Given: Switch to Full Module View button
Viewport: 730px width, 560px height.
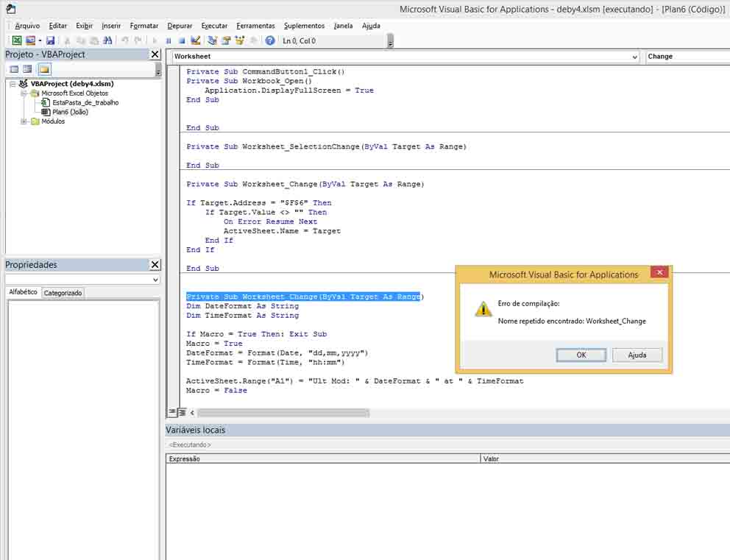Looking at the screenshot, I should pos(182,412).
